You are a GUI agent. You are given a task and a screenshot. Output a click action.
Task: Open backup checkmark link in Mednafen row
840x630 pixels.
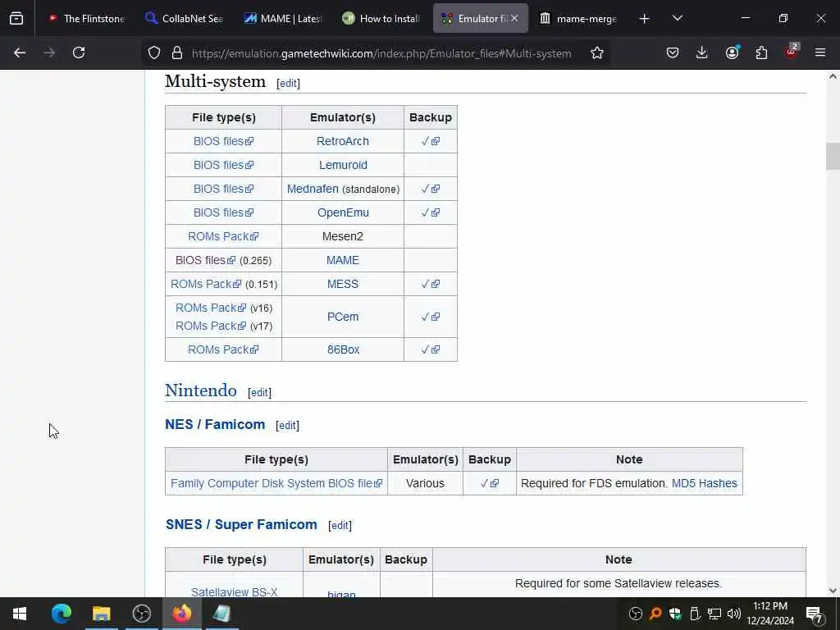[430, 189]
